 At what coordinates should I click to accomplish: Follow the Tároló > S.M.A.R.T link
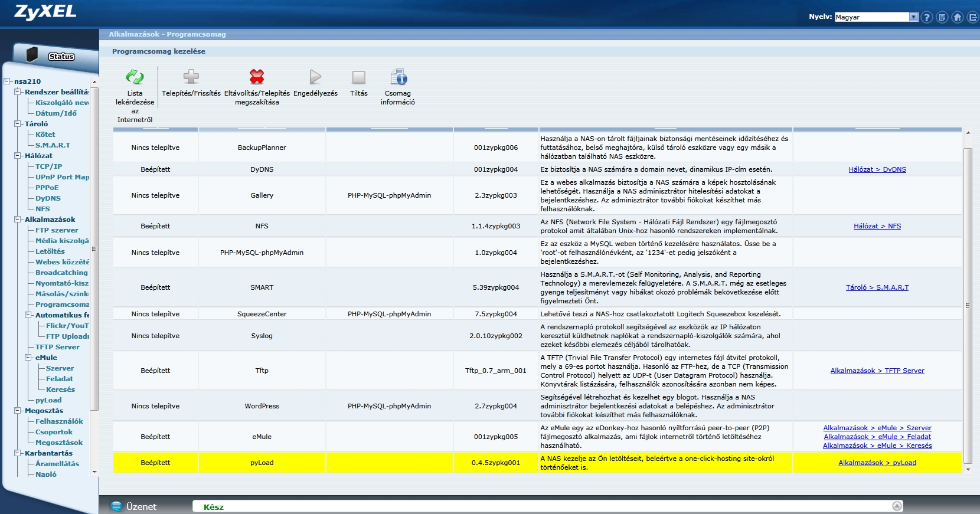pos(877,287)
